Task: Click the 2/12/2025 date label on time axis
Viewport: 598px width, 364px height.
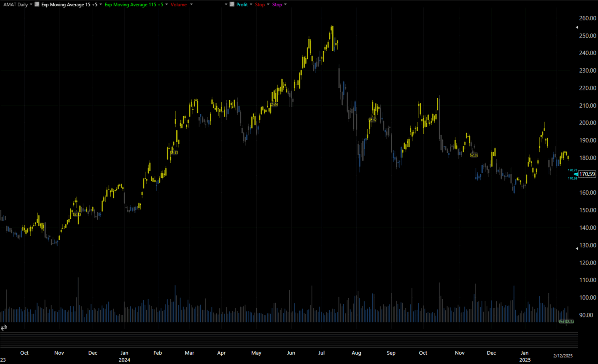Action: [563, 356]
